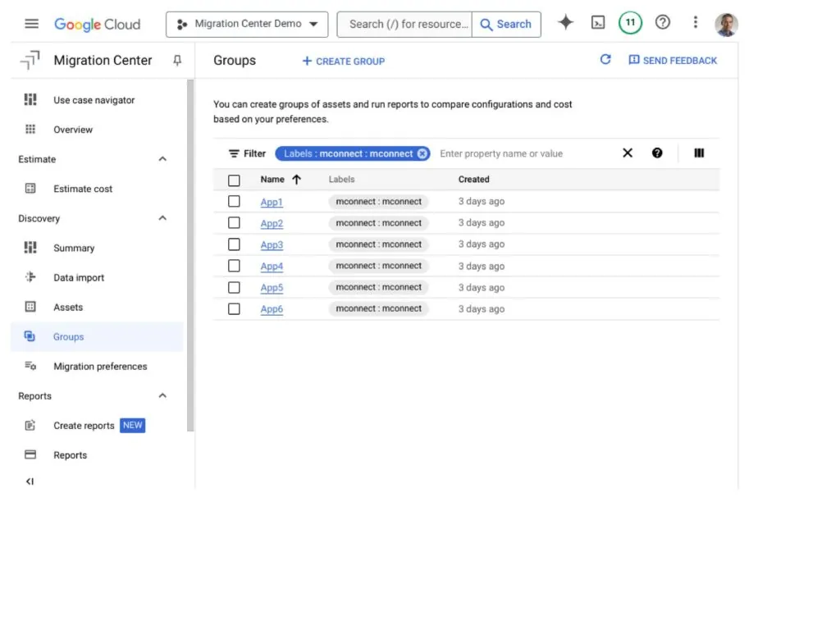Open the main hamburger navigation menu

point(32,24)
